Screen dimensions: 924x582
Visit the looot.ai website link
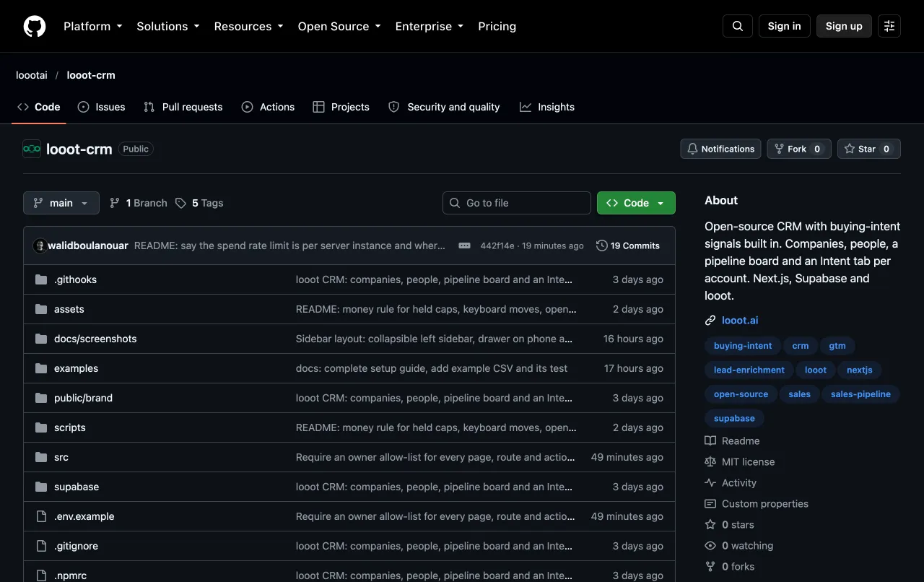pos(740,320)
